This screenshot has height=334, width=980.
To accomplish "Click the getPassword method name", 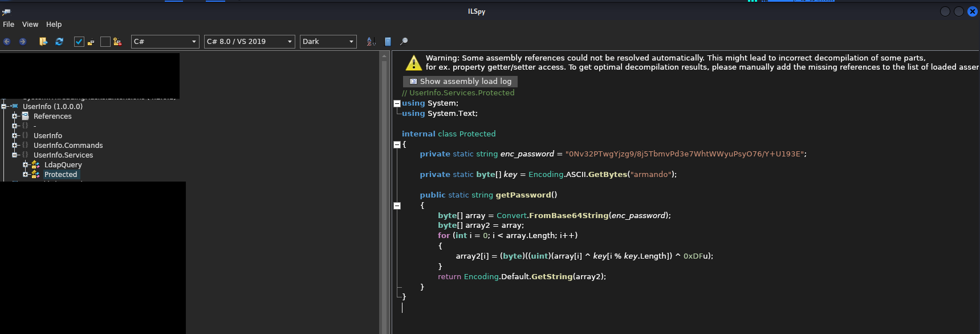I will (x=524, y=195).
